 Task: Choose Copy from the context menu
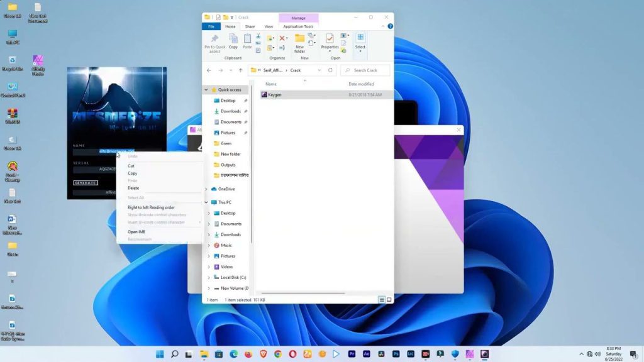(x=132, y=173)
